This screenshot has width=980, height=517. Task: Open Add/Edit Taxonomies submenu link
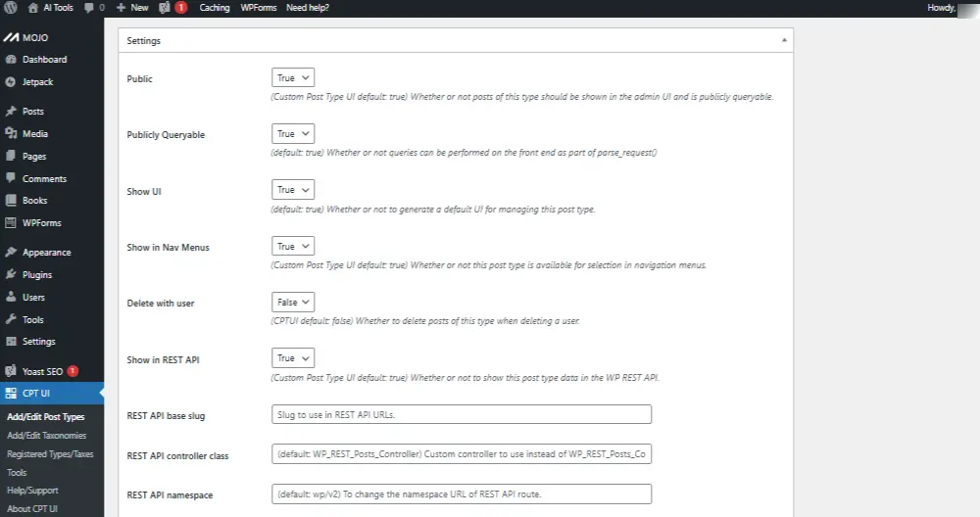coord(46,436)
